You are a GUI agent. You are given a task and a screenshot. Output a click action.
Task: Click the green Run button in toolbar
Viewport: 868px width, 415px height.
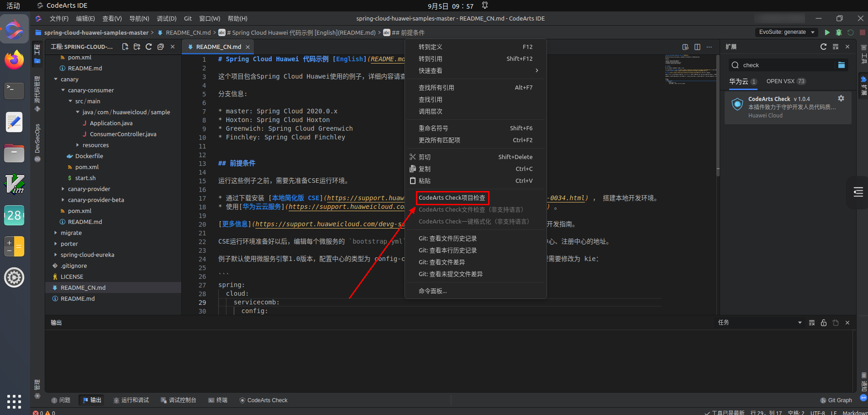(827, 32)
